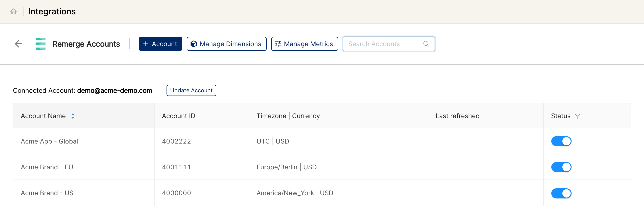Image resolution: width=644 pixels, height=210 pixels.
Task: Click the UTC | USD cell
Action: [x=338, y=141]
